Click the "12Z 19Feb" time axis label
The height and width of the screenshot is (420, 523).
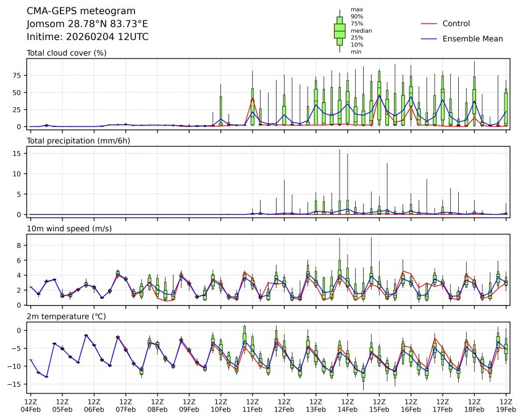[x=506, y=405]
